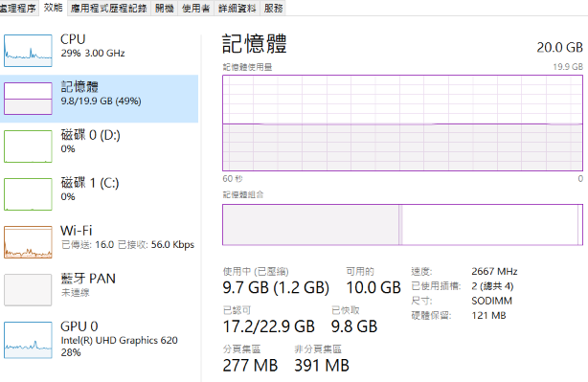
Task: Click the 磁碟 1 (C:) graph thumbnail
Action: pos(28,194)
